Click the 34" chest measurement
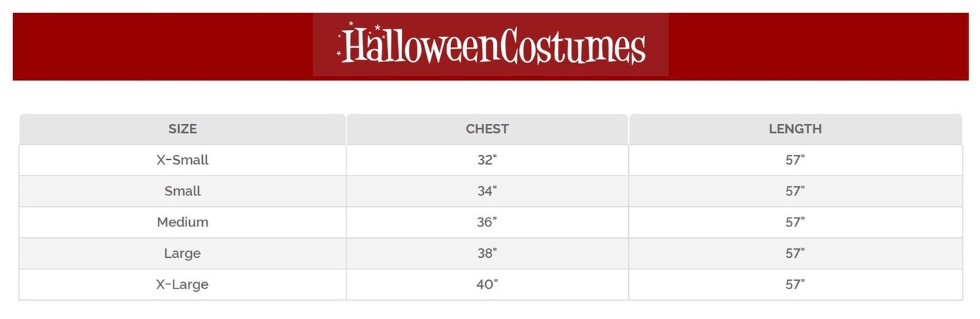Image resolution: width=980 pixels, height=319 pixels. (487, 191)
